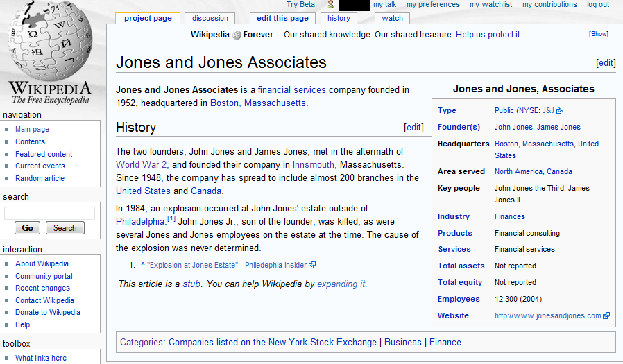This screenshot has width=623, height=364.
Task: Click the user profile icon in top bar
Action: pyautogui.click(x=331, y=5)
